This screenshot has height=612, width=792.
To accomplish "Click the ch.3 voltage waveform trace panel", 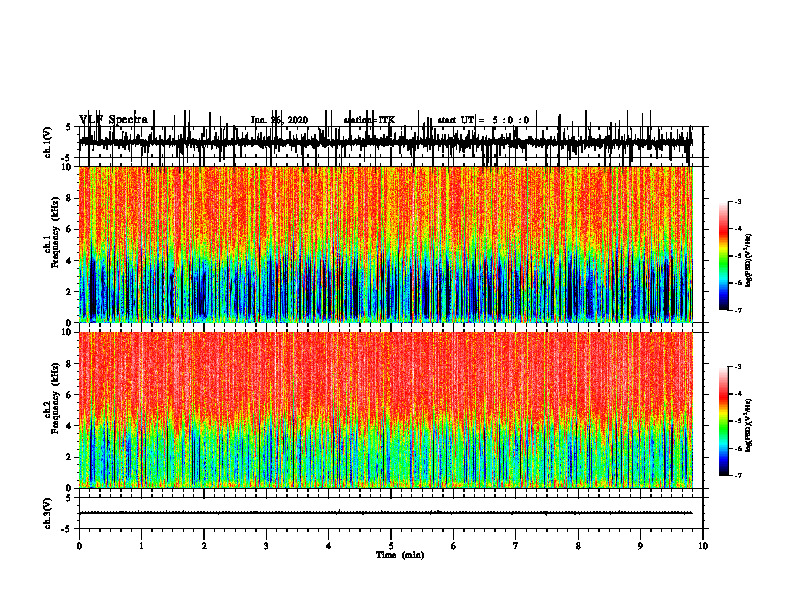I will 390,513.
